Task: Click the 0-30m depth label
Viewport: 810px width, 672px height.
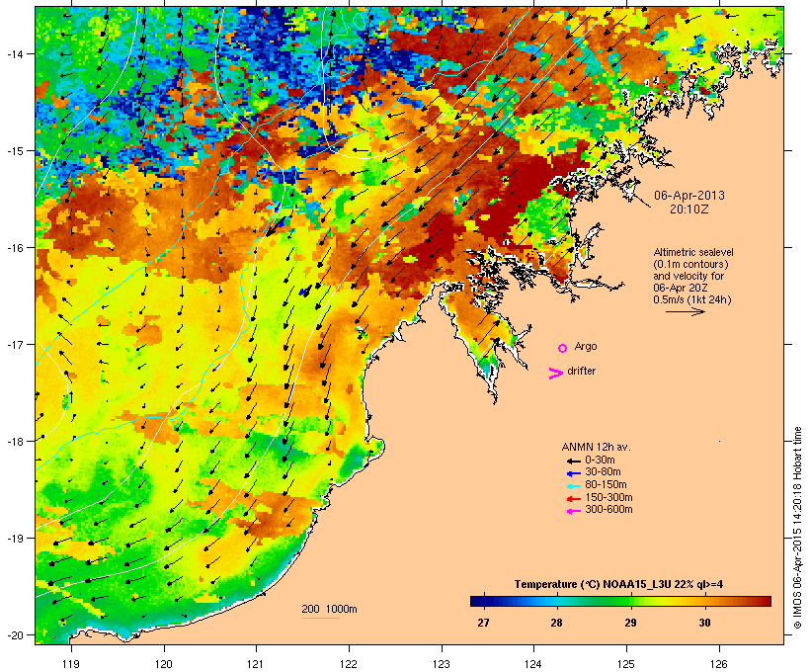Action: (x=600, y=461)
